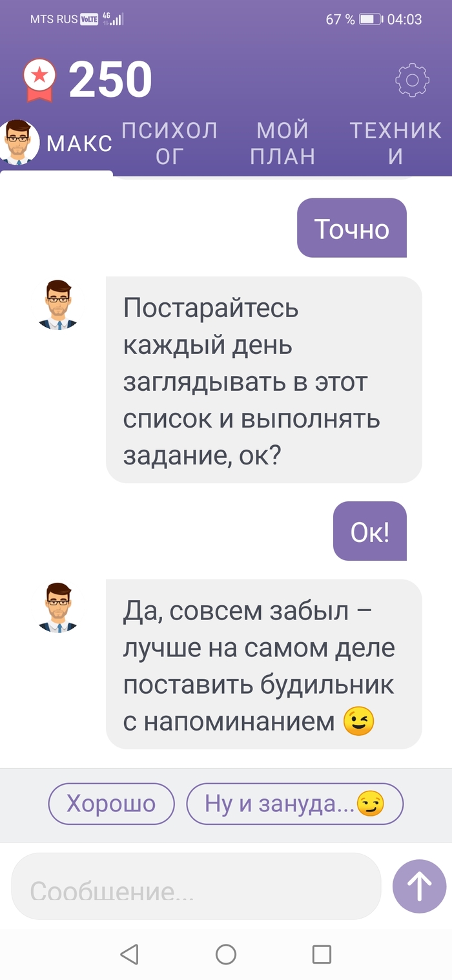Reply with the Хорошо quick button

(x=111, y=804)
